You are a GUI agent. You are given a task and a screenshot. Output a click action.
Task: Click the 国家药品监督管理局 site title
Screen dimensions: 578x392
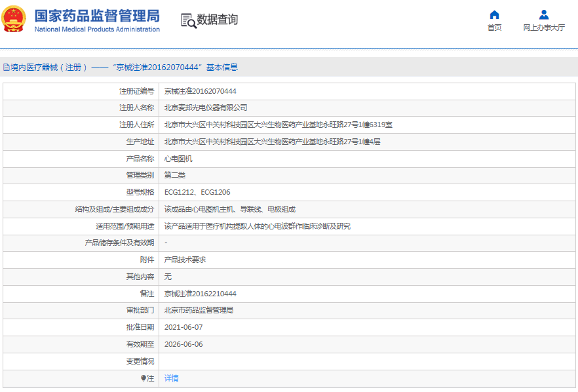tap(96, 16)
